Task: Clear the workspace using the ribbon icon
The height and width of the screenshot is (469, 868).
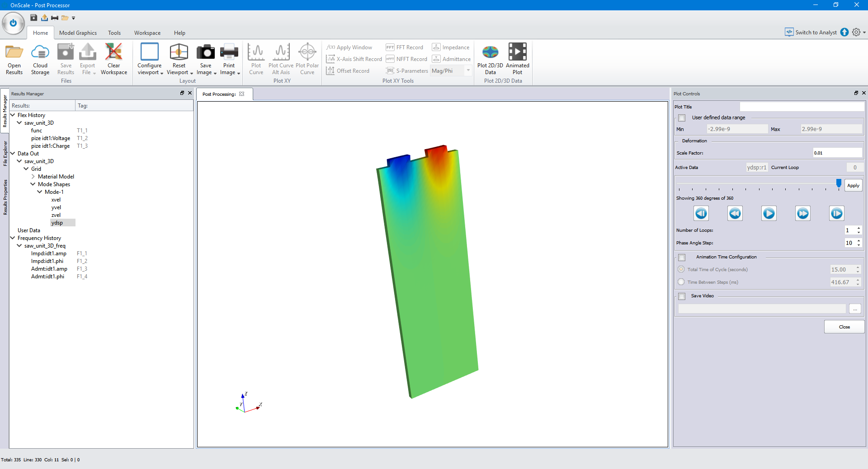Action: 113,59
